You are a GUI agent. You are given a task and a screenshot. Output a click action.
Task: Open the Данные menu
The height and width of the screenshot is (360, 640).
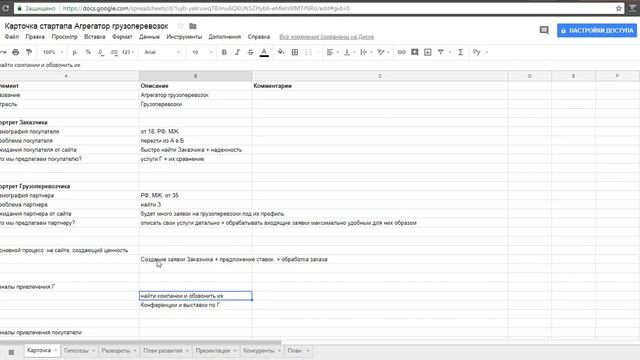pyautogui.click(x=149, y=37)
